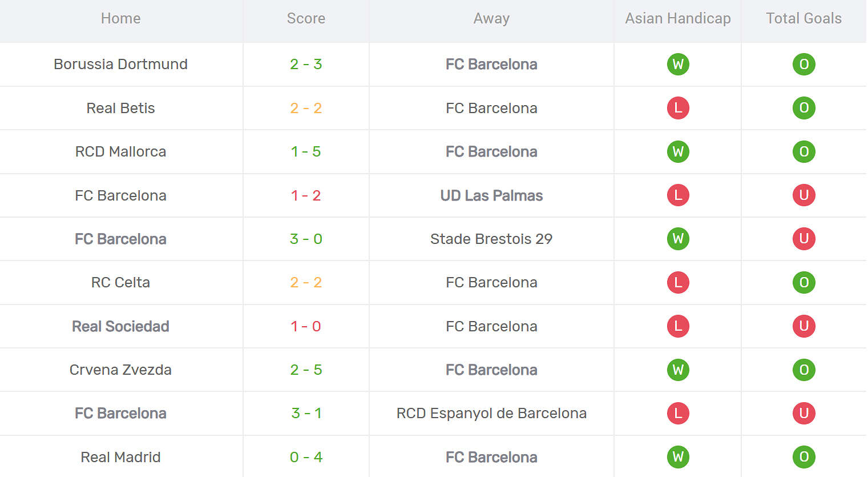This screenshot has width=868, height=477.
Task: Click the U total goals badge for Real Sociedad
Action: coord(804,326)
